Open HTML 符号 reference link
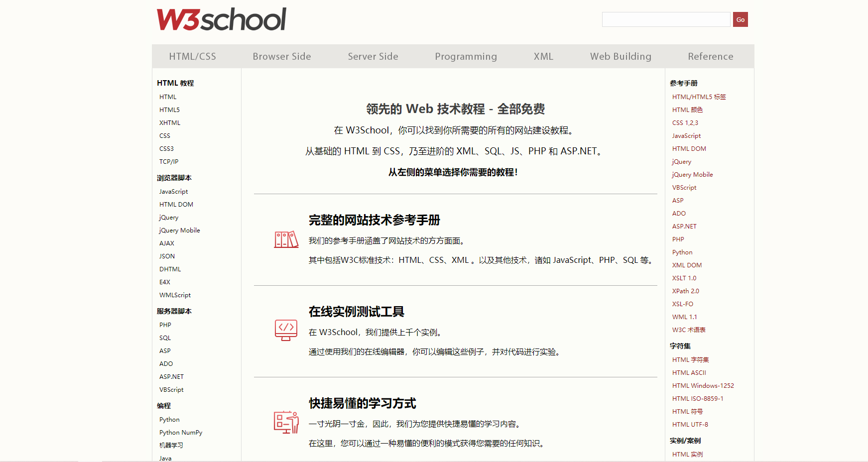Screen dimensions: 868x462 (x=688, y=411)
